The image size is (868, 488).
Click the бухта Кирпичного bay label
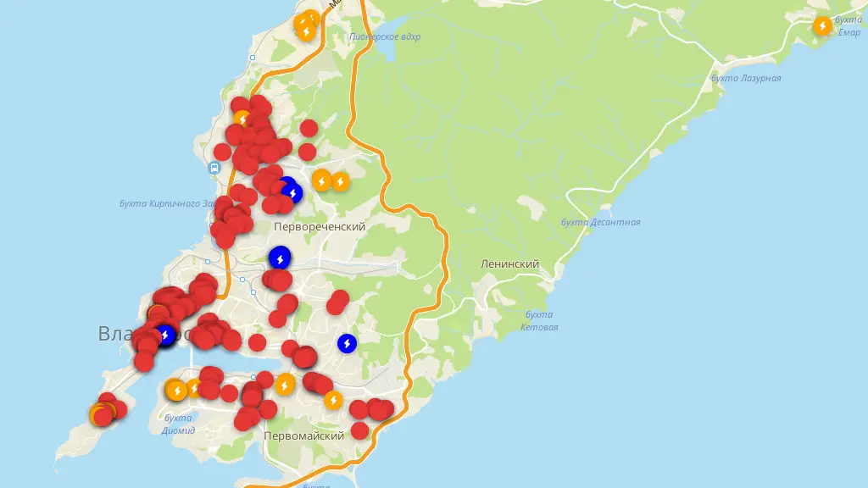pos(167,203)
